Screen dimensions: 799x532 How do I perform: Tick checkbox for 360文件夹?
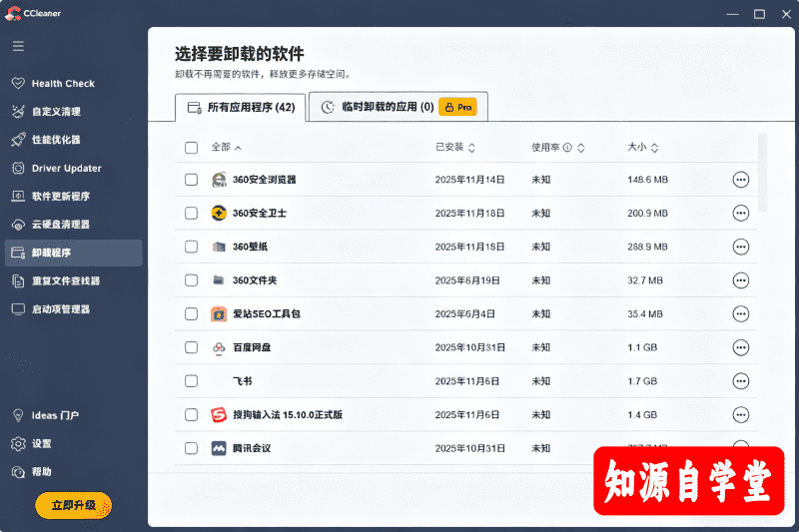pos(191,280)
